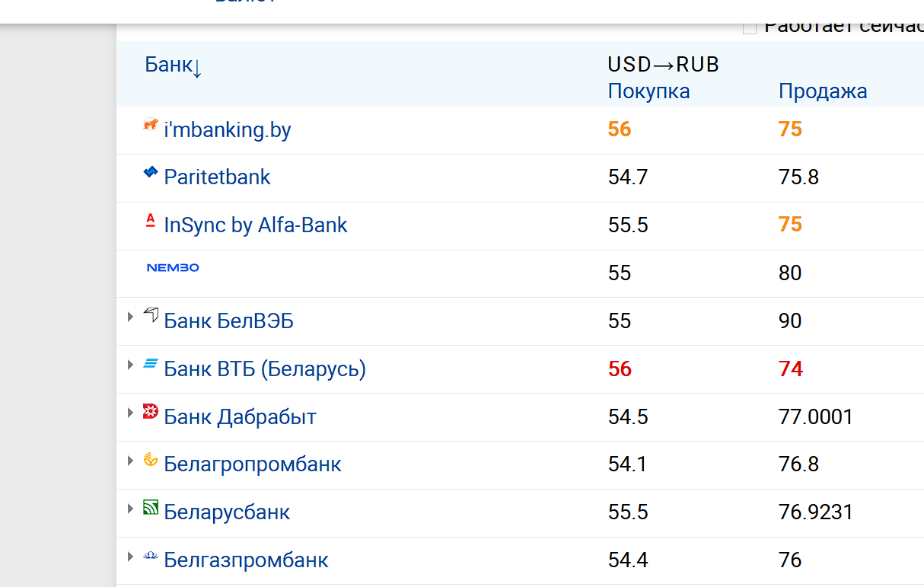Viewport: 924px width, 587px height.
Task: Select the Дабрабыт buy rate 54.5
Action: [x=628, y=417]
